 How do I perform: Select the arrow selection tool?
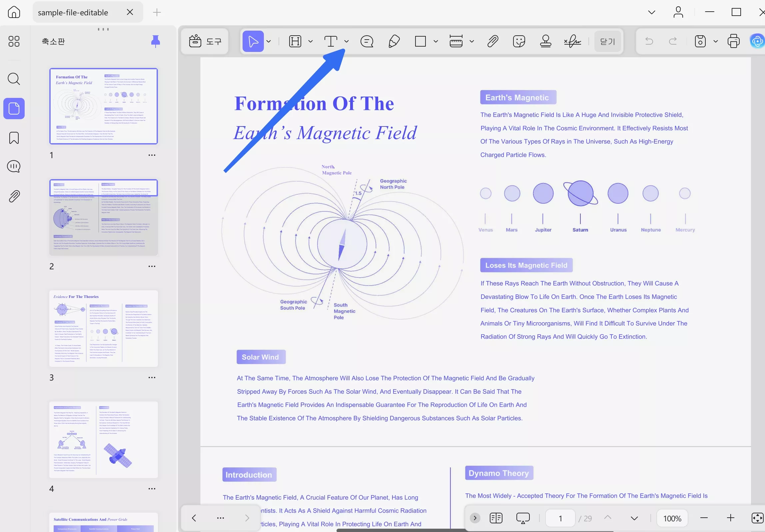253,41
